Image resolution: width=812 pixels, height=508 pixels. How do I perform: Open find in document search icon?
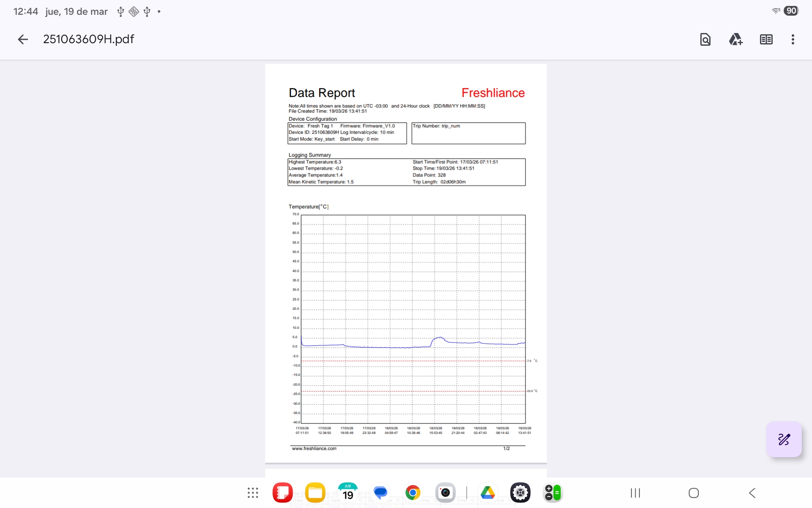click(x=705, y=39)
